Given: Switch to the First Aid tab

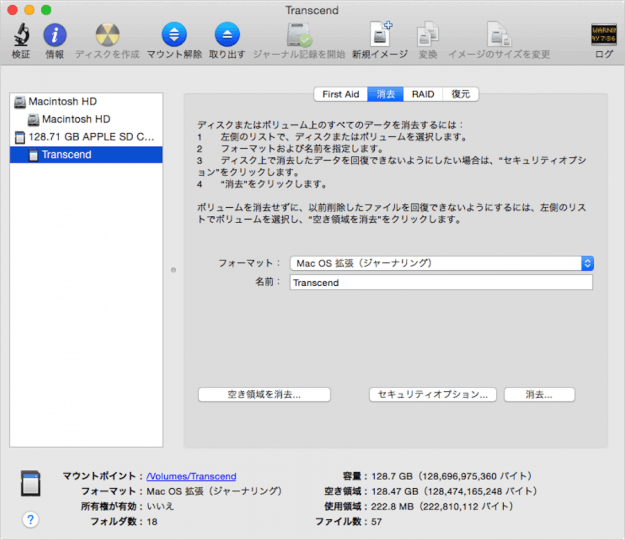Looking at the screenshot, I should point(340,94).
